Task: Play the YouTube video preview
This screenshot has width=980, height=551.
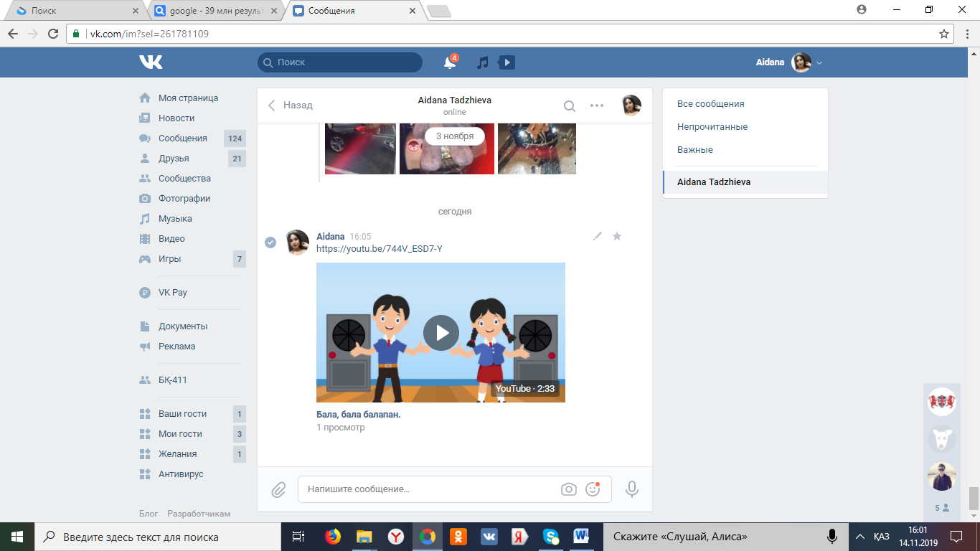Action: [440, 332]
